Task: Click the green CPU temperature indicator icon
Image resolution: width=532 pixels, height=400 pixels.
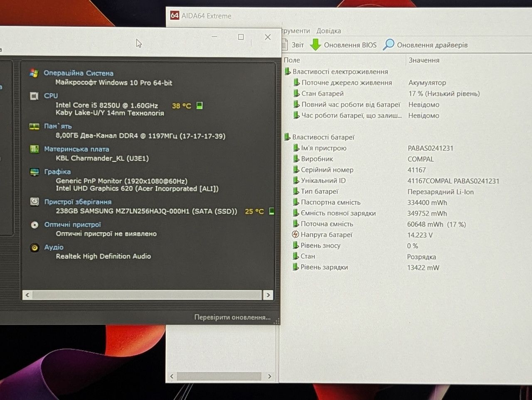Action: pyautogui.click(x=199, y=106)
